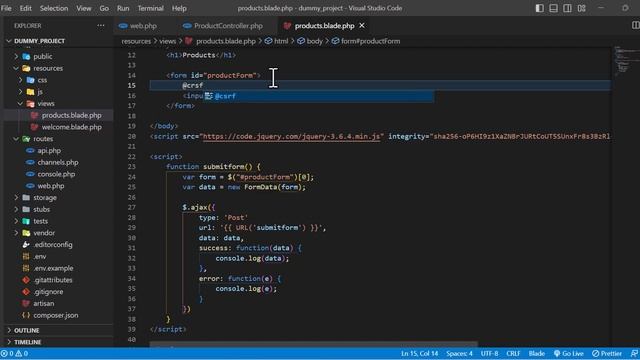Toggle secondary sidebar layout icon
This screenshot has width=640, height=360.
pyautogui.click(x=567, y=8)
